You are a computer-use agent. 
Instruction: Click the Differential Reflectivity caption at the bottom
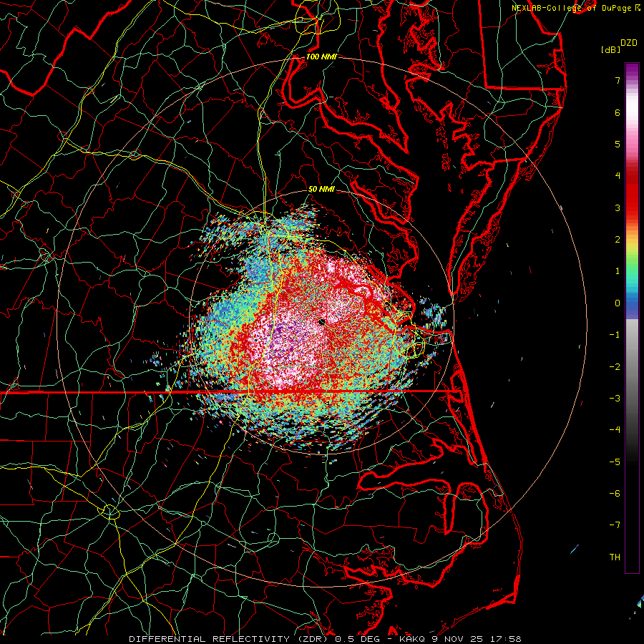[325, 639]
